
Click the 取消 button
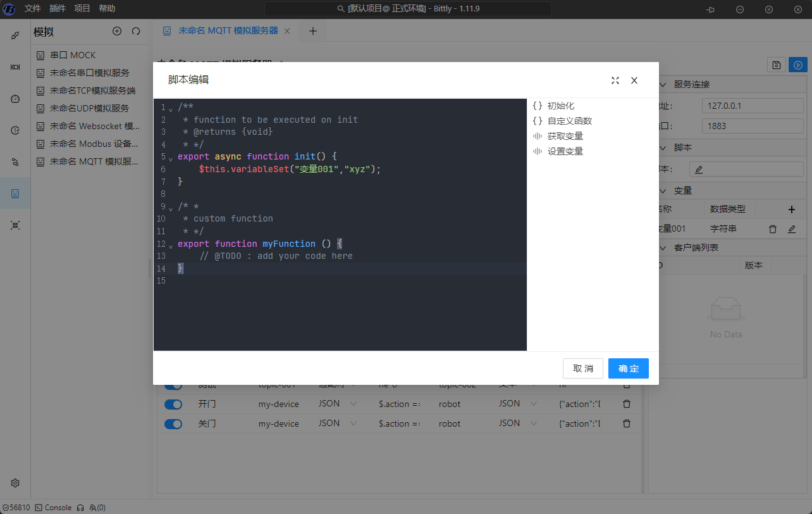(x=582, y=368)
